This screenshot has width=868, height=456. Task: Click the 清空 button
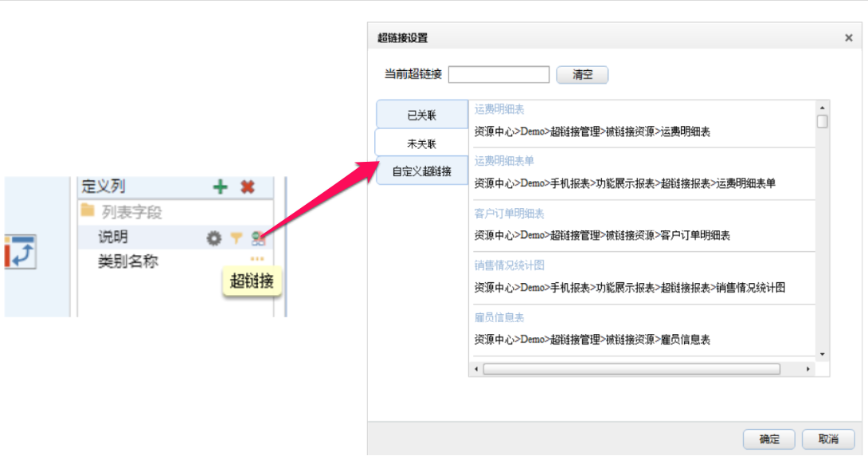pyautogui.click(x=582, y=74)
